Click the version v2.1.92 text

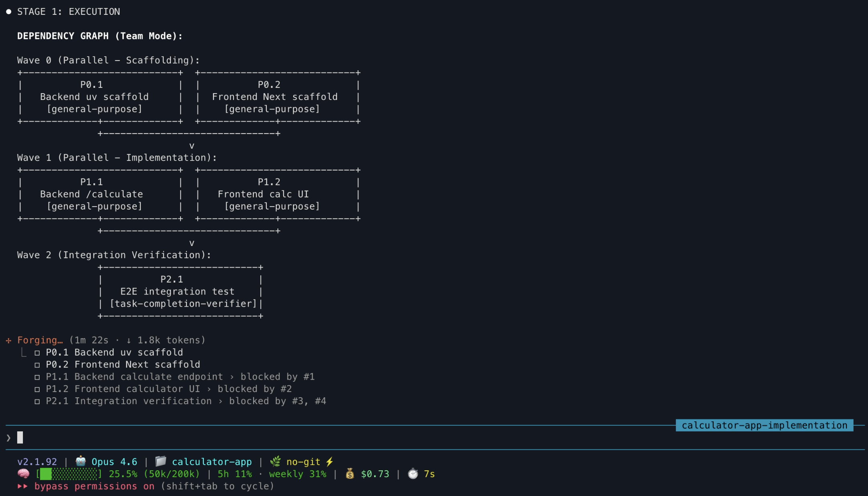pyautogui.click(x=37, y=462)
